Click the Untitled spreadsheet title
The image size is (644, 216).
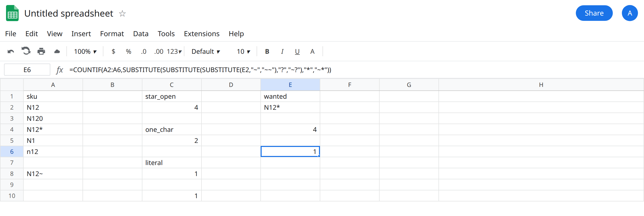click(69, 13)
